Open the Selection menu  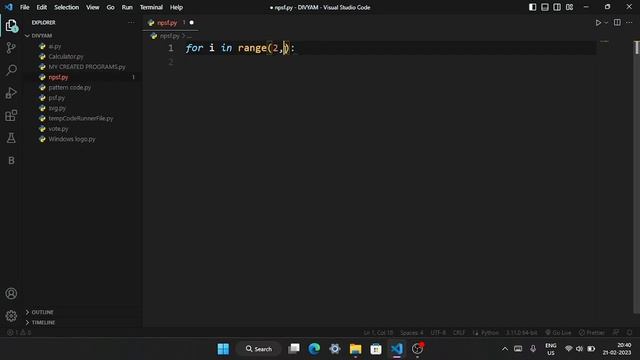click(x=67, y=7)
